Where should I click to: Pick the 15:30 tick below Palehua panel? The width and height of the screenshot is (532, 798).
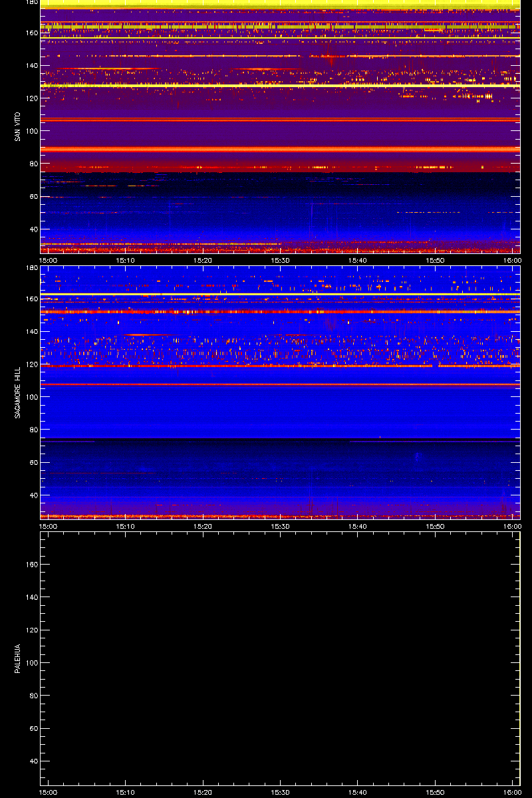tap(281, 793)
